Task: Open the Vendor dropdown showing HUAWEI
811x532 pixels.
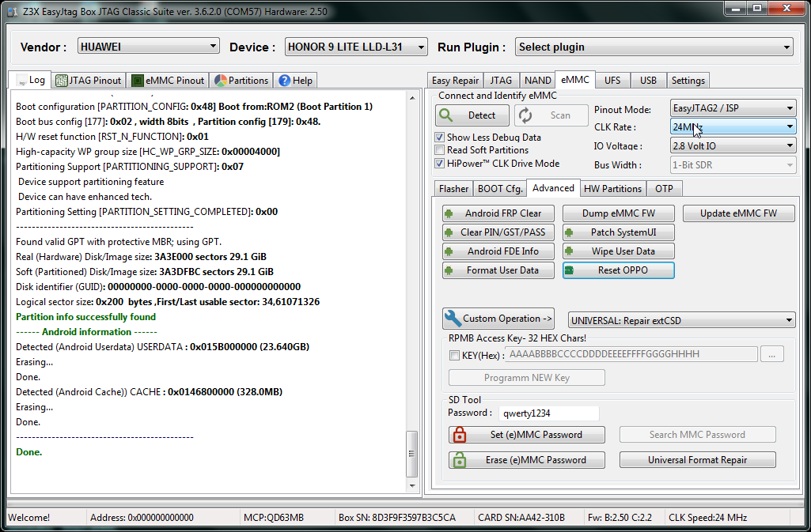Action: tap(148, 47)
